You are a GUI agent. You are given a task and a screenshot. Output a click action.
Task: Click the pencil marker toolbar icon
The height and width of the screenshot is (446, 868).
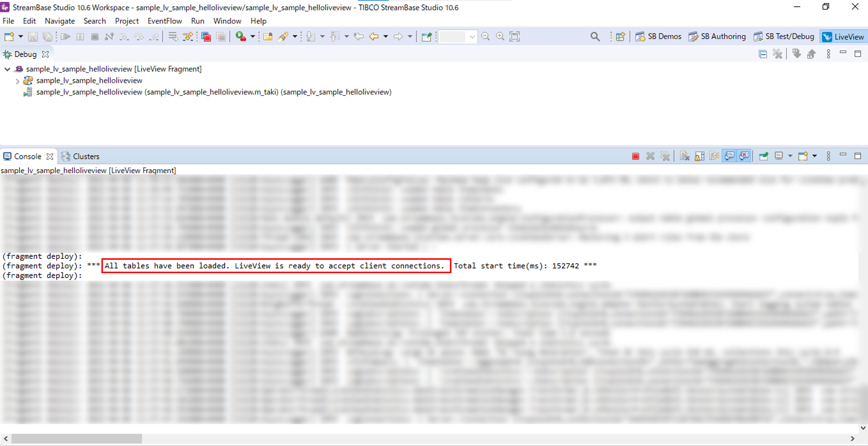(x=283, y=37)
